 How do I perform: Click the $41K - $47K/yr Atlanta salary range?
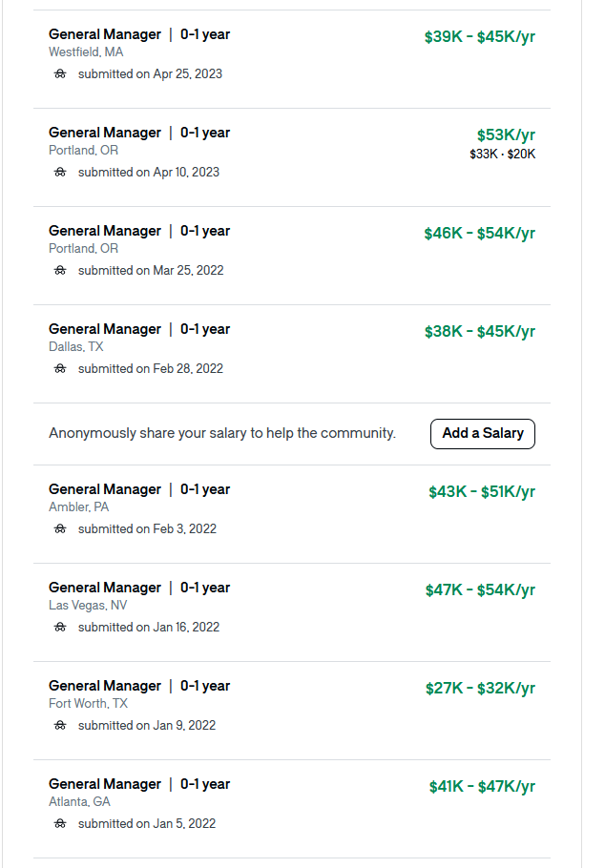pyautogui.click(x=482, y=787)
